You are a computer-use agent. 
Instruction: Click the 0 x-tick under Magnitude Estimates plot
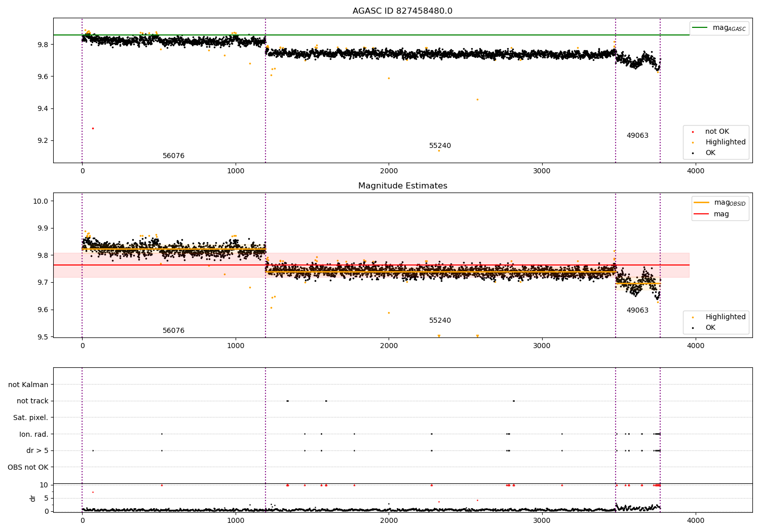coord(82,346)
